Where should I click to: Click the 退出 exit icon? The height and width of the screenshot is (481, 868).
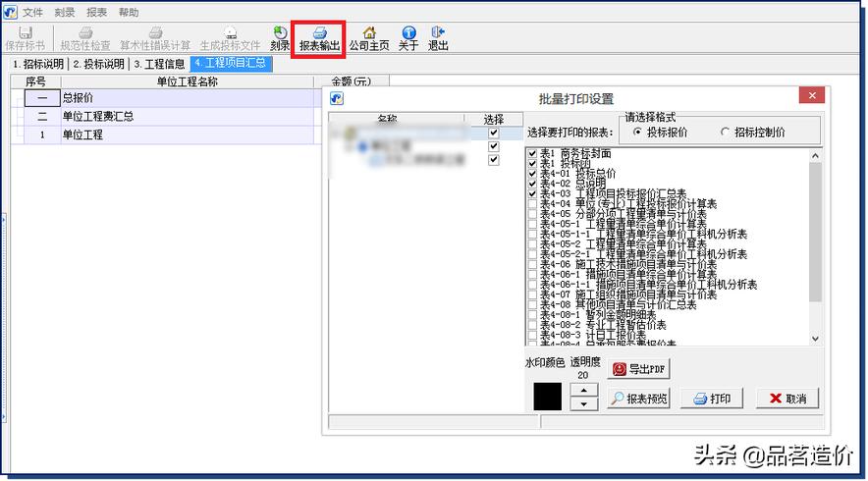[x=438, y=38]
